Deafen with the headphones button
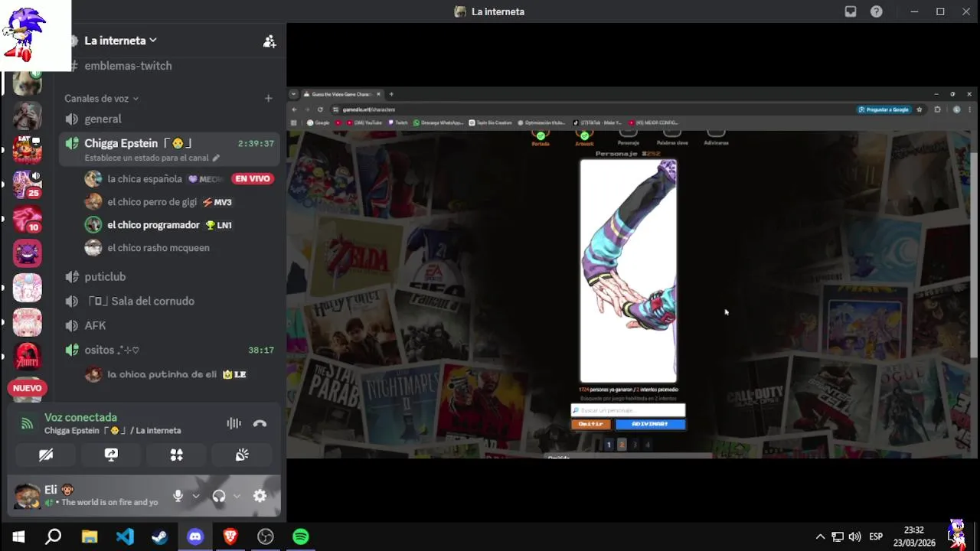Image resolution: width=980 pixels, height=551 pixels. (219, 496)
